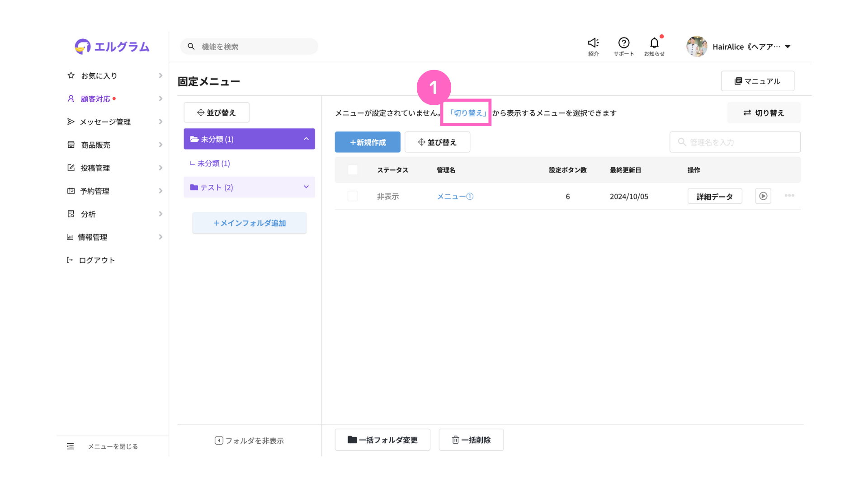Click the paper plane icon beside メッセージ管理
Viewport: 868px width, 488px height.
click(x=71, y=122)
